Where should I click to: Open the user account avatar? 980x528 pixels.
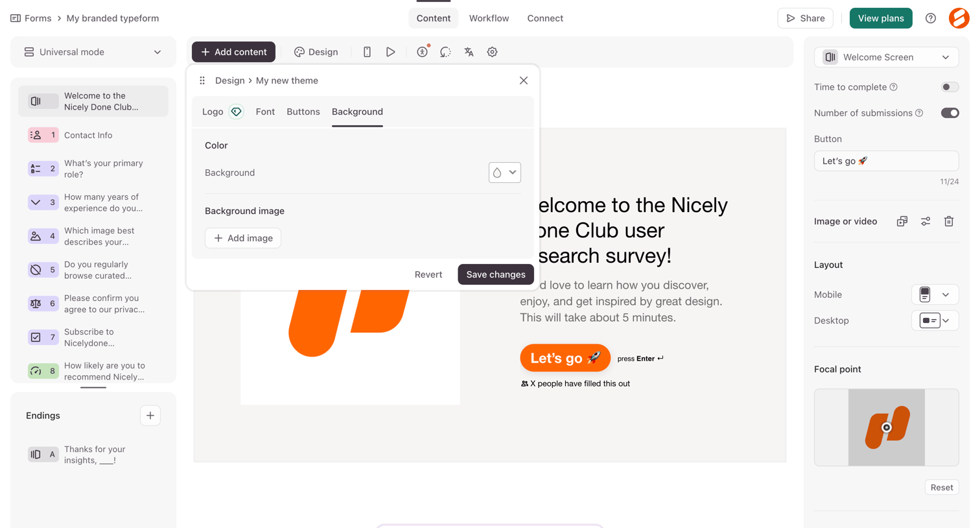[x=959, y=18]
